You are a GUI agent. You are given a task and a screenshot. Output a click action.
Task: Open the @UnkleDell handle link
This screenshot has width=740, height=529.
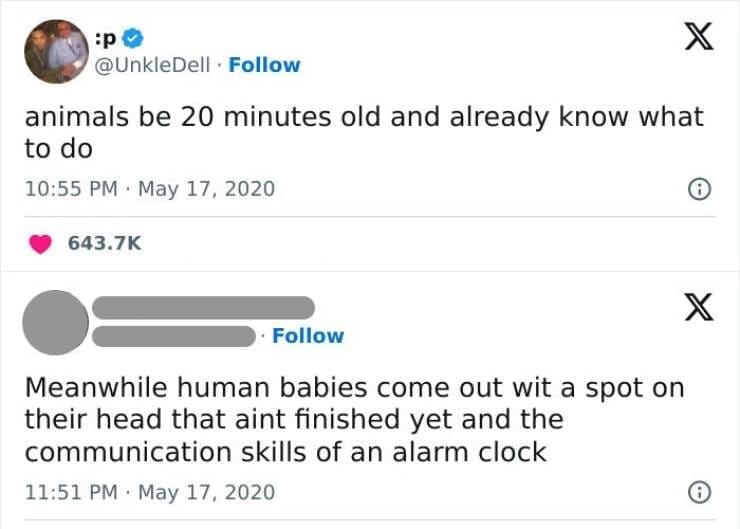[x=152, y=65]
